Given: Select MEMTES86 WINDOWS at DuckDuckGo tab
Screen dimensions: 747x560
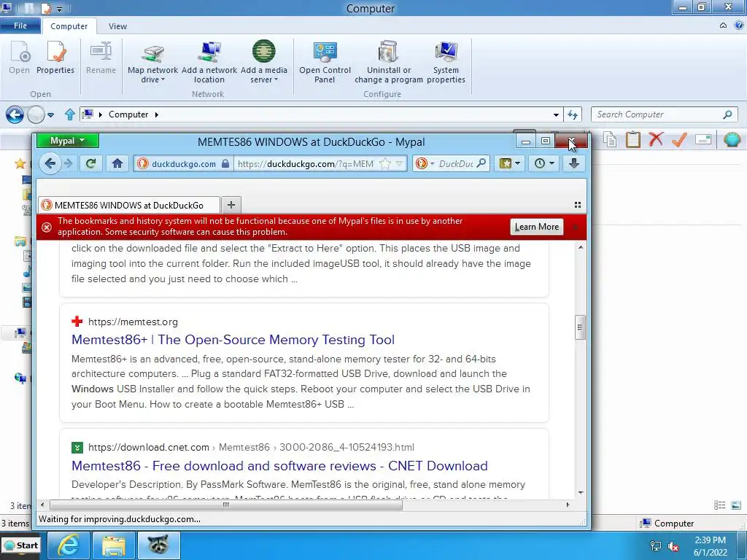Looking at the screenshot, I should 129,205.
